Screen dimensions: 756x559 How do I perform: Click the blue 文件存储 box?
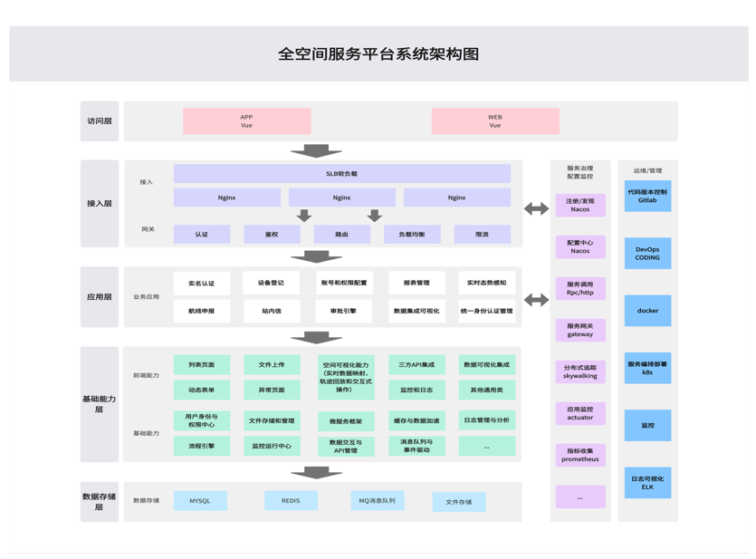point(459,502)
